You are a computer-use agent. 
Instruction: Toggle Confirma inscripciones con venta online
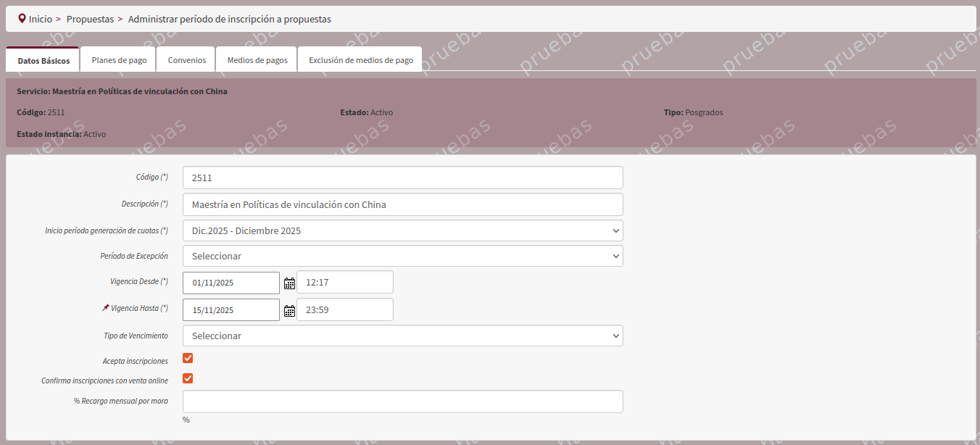[x=188, y=378]
